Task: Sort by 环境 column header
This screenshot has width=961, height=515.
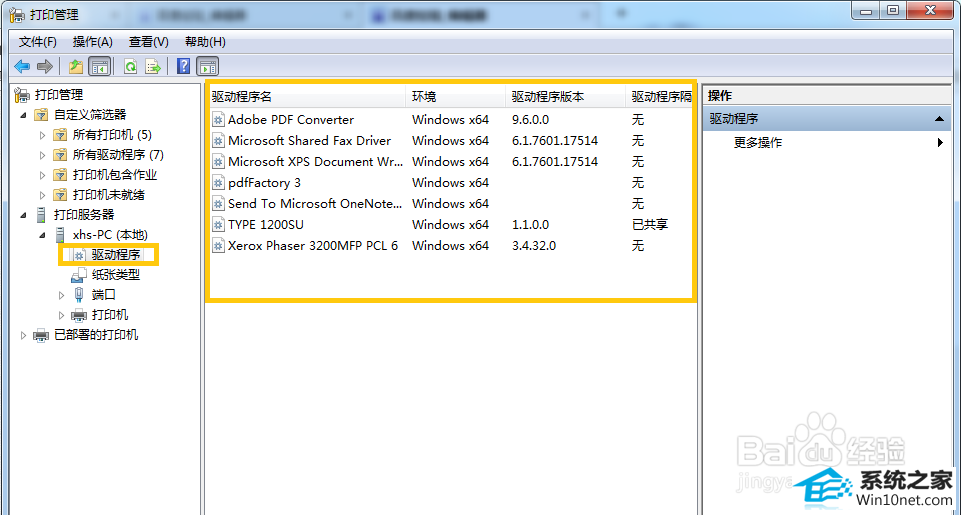Action: pyautogui.click(x=455, y=96)
